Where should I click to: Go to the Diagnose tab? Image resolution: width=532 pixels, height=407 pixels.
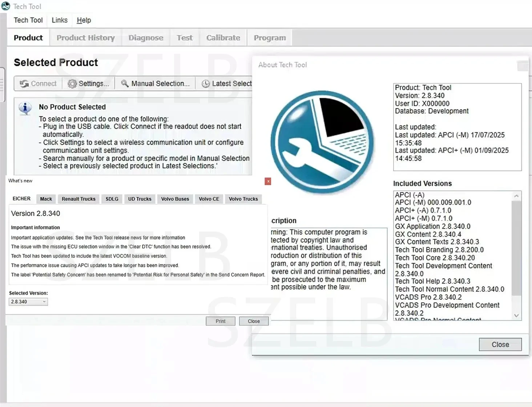146,38
